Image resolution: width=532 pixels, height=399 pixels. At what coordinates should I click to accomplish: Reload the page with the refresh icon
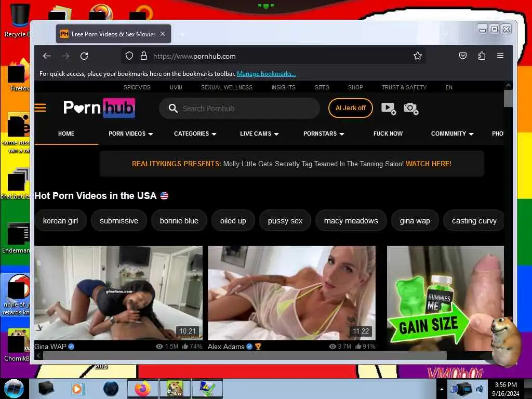pos(84,56)
